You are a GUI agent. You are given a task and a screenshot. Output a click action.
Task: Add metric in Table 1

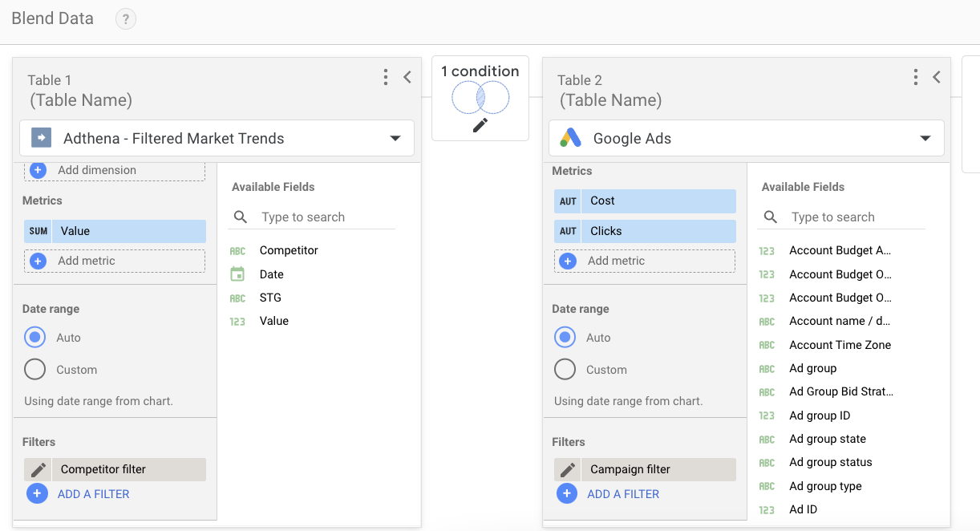tap(115, 261)
